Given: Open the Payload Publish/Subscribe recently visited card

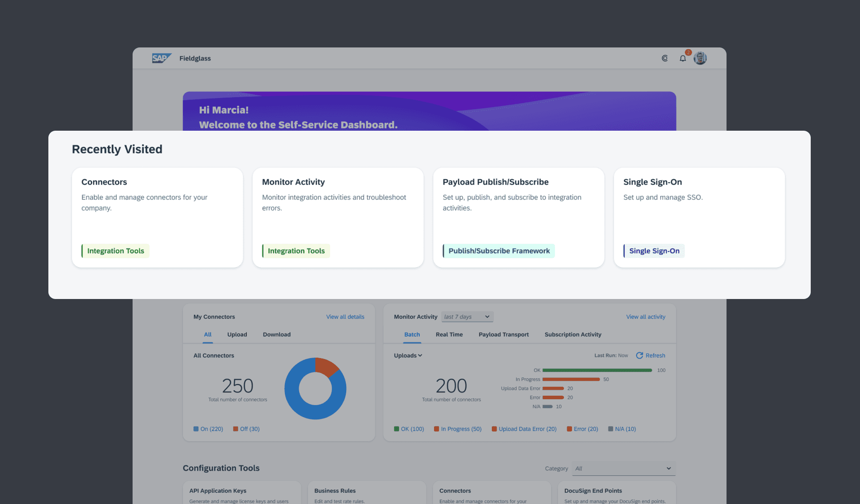Looking at the screenshot, I should tap(518, 218).
